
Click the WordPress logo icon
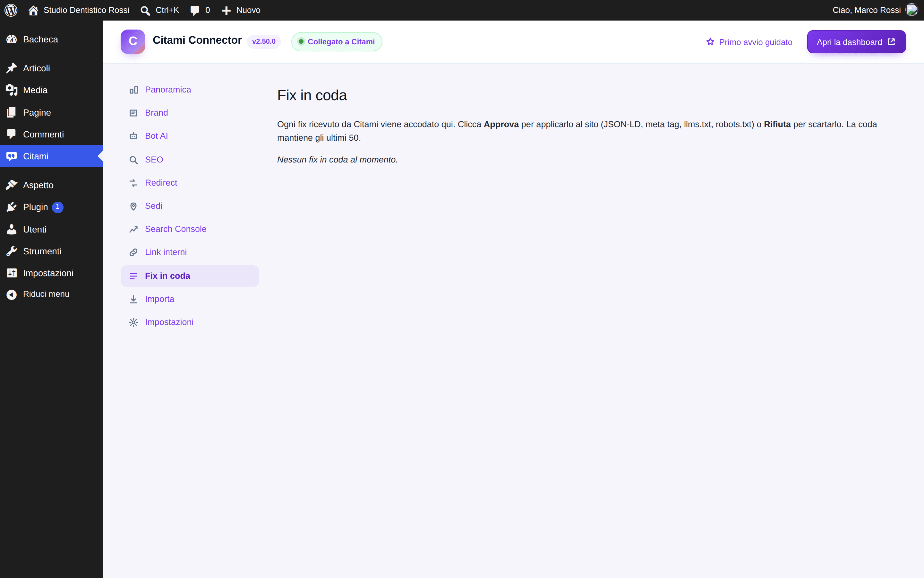[11, 10]
